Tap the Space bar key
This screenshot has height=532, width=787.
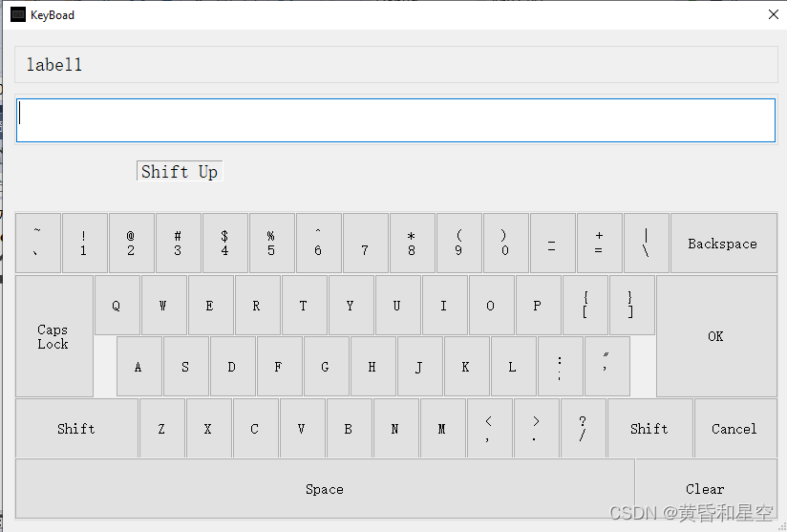point(325,488)
